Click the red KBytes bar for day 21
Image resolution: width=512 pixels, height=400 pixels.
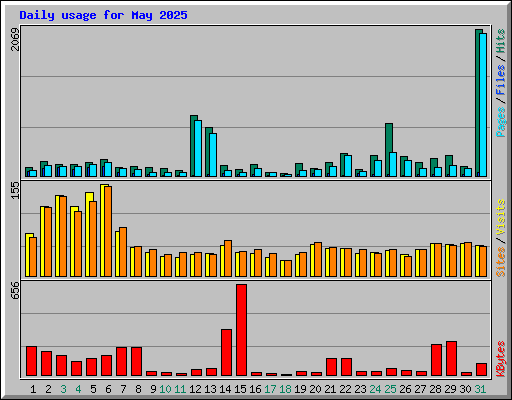pos(331,367)
